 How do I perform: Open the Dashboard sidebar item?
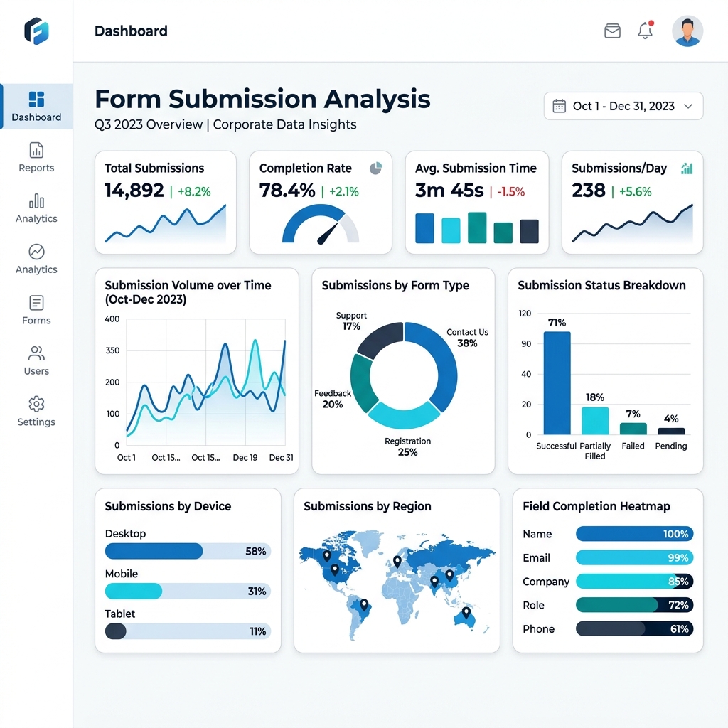pos(36,107)
